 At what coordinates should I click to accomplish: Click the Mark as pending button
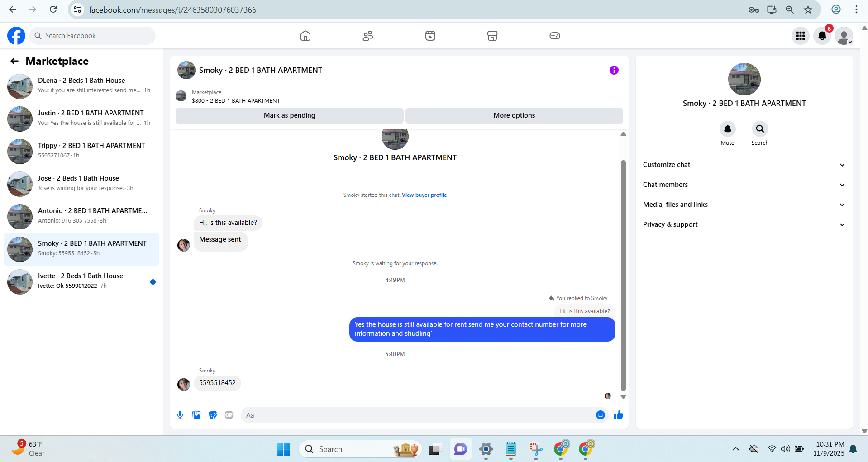[x=290, y=115]
